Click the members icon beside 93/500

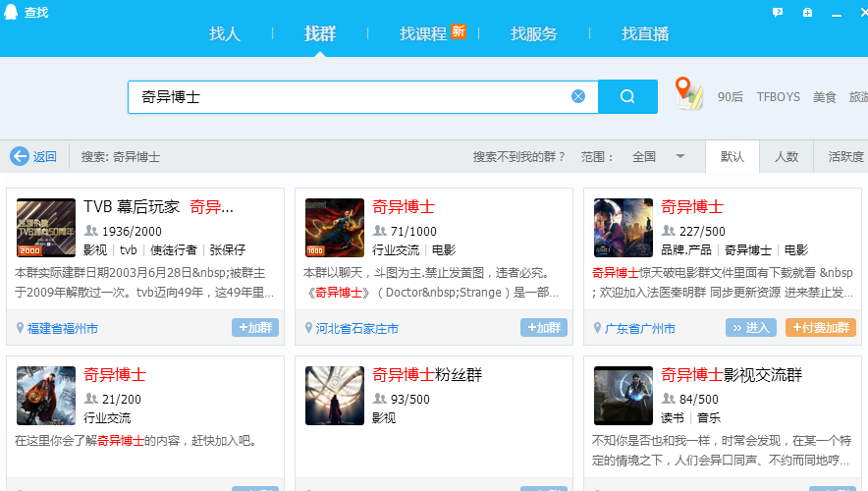379,398
